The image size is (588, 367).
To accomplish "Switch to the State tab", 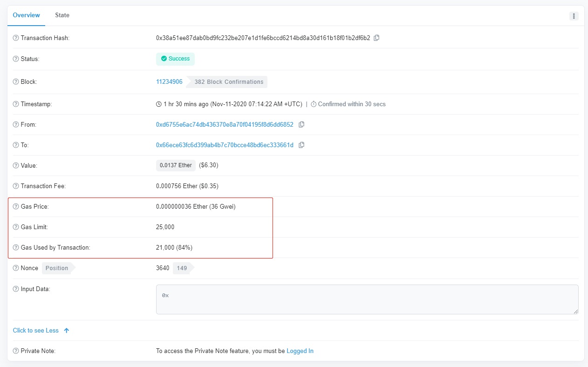I will tap(62, 15).
